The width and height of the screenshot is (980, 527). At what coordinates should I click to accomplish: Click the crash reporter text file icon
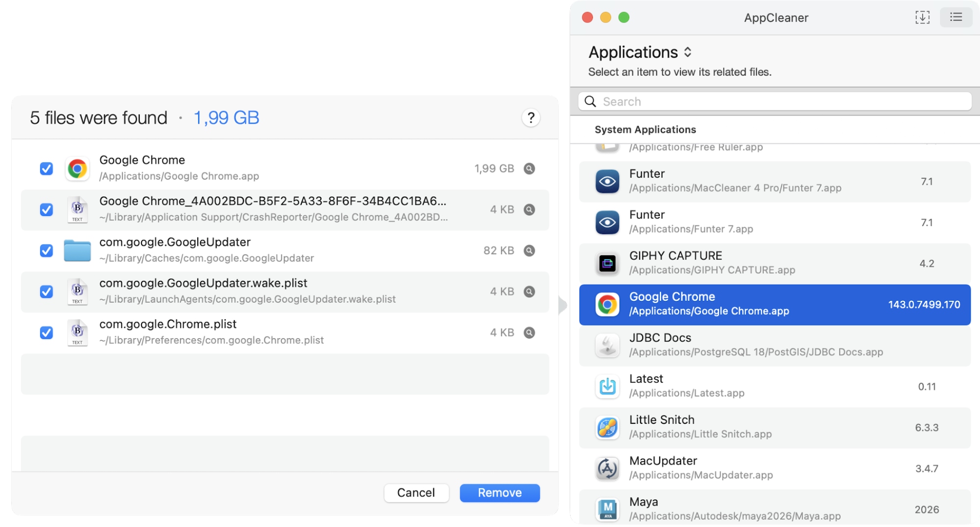tap(77, 210)
